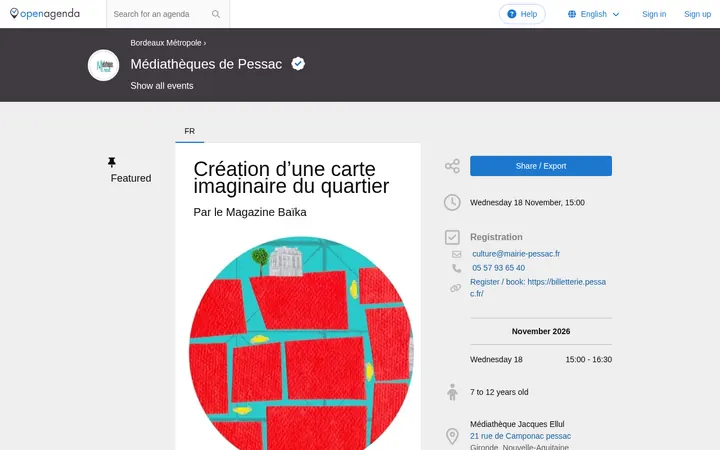Click the envelope email icon
This screenshot has width=720, height=450.
[x=456, y=254]
